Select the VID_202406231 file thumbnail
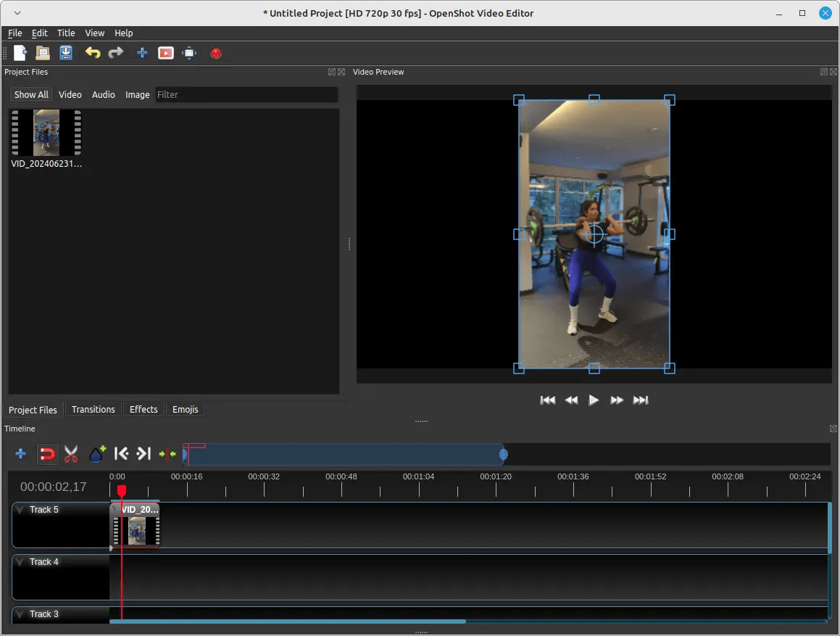 coord(46,133)
